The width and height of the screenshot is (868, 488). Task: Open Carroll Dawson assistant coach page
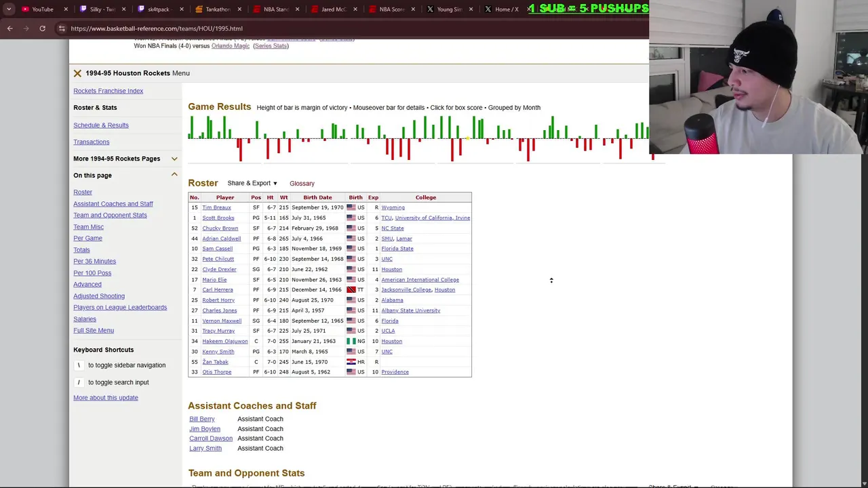click(211, 439)
